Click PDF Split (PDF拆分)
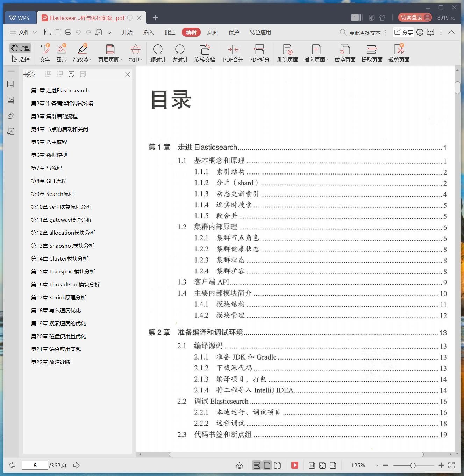Image resolution: width=464 pixels, height=476 pixels. pyautogui.click(x=259, y=53)
